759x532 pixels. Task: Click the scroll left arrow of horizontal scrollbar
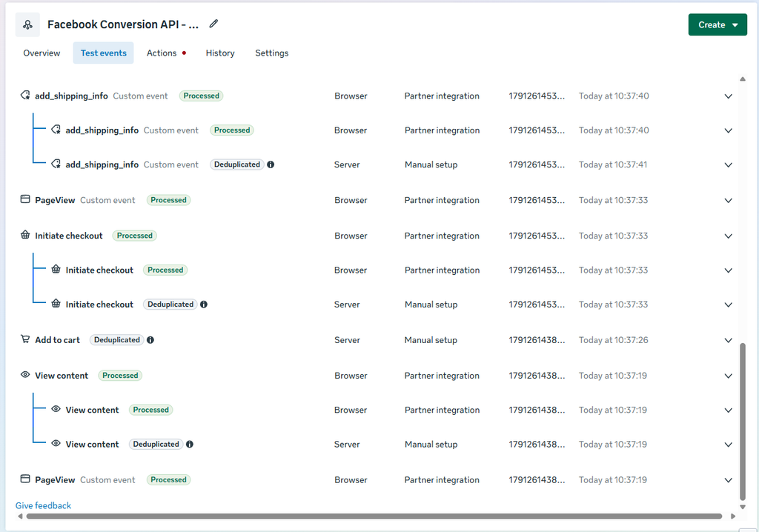tap(20, 516)
